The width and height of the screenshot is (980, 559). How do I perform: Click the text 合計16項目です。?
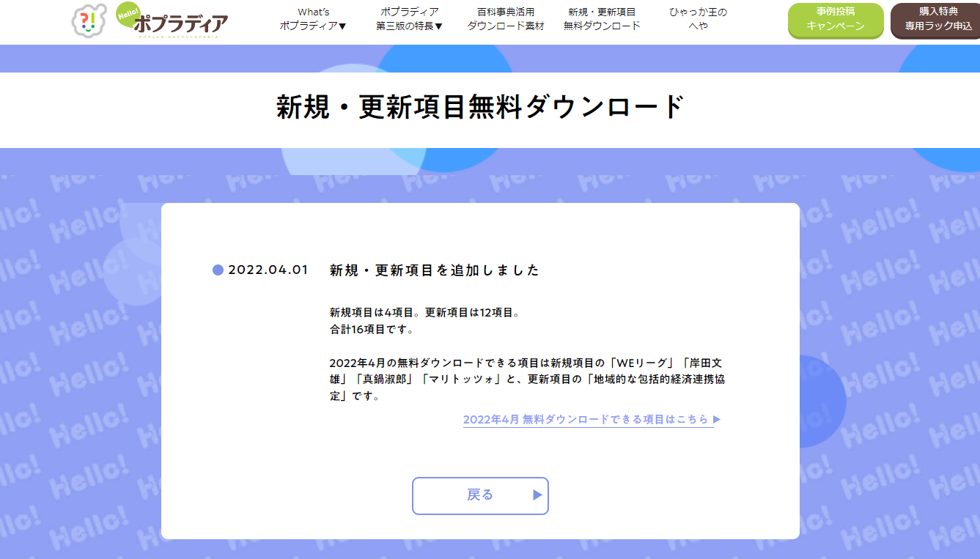click(372, 330)
